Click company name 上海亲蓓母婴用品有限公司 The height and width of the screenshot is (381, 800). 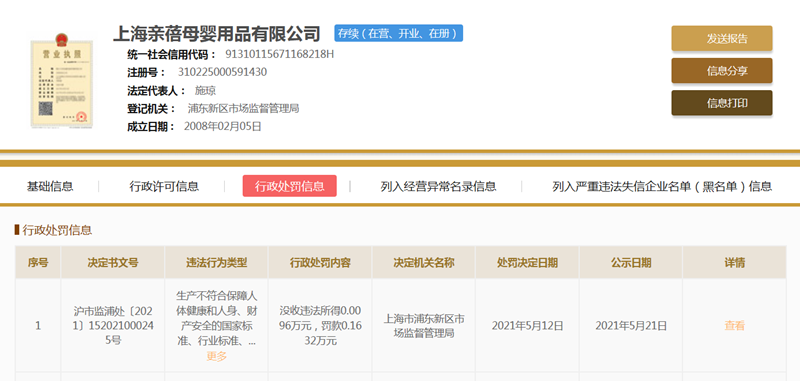point(216,34)
